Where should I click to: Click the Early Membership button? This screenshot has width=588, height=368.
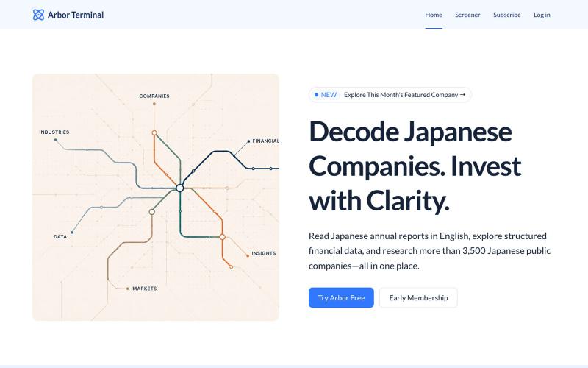[x=418, y=298]
